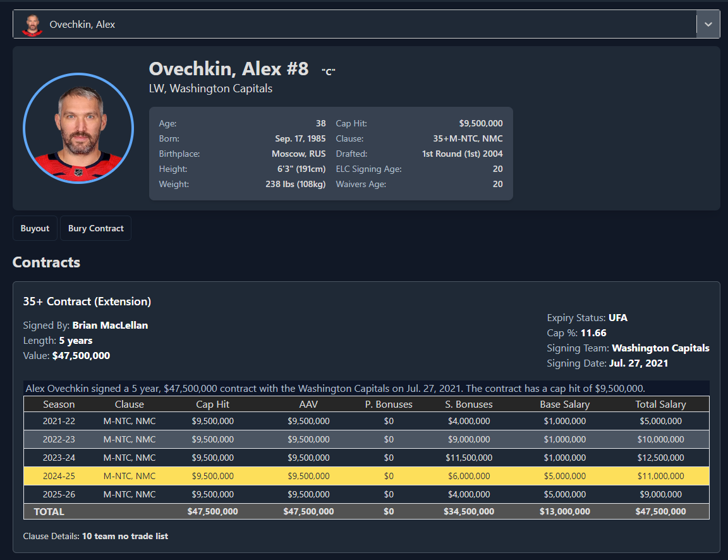Select the 2022-23 season row
Screen dimensions: 728x560
coord(367,439)
